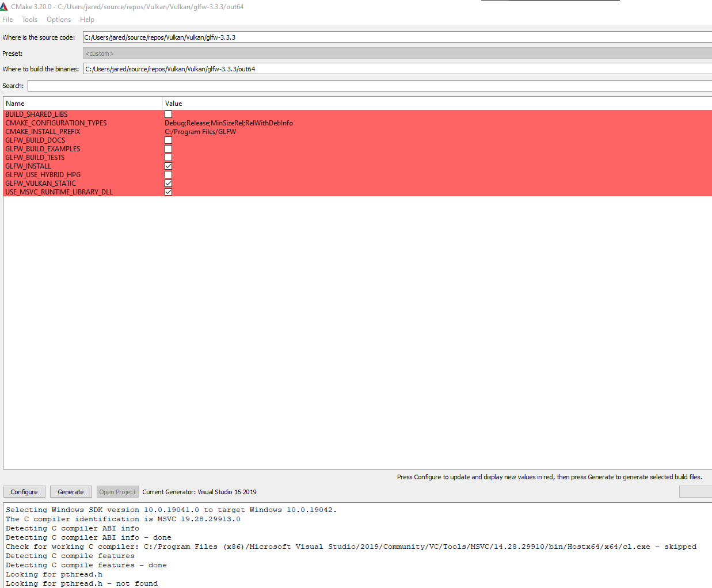Viewport: 712px width, 588px height.
Task: Open the Help menu
Action: pos(87,20)
